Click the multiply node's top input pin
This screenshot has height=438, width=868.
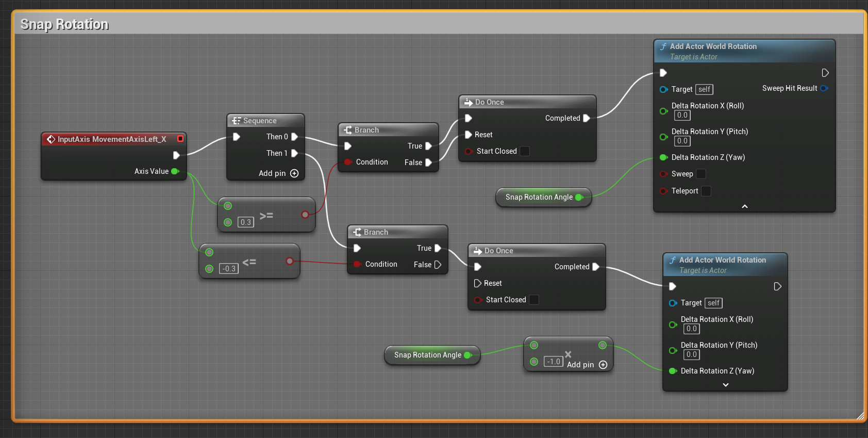534,345
